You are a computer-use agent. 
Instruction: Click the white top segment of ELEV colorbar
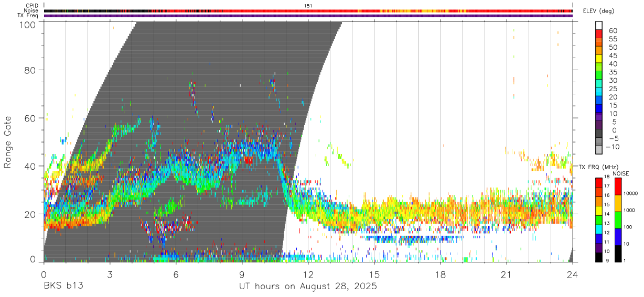point(599,25)
